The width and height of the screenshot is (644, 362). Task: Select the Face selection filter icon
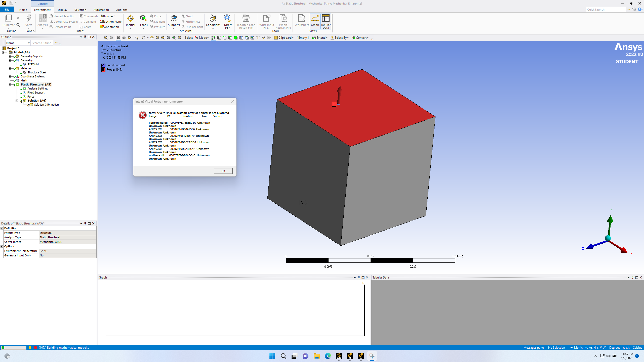230,38
